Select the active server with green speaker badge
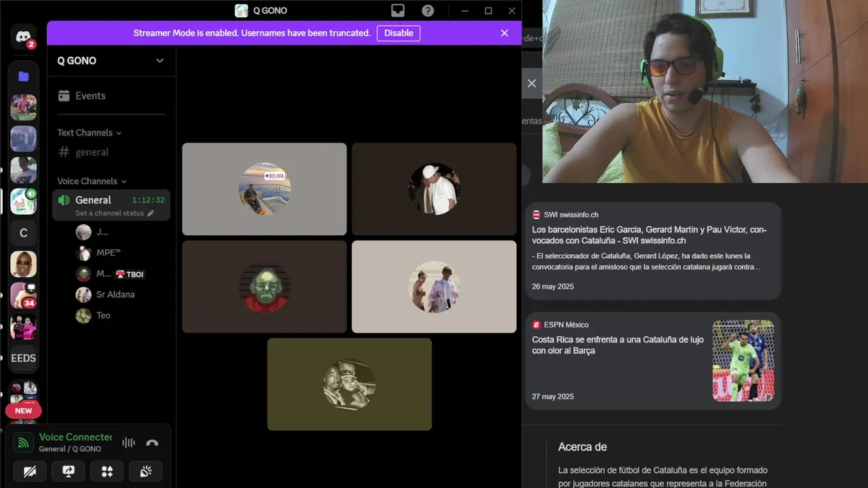Screen dimensions: 868x488 pyautogui.click(x=24, y=201)
